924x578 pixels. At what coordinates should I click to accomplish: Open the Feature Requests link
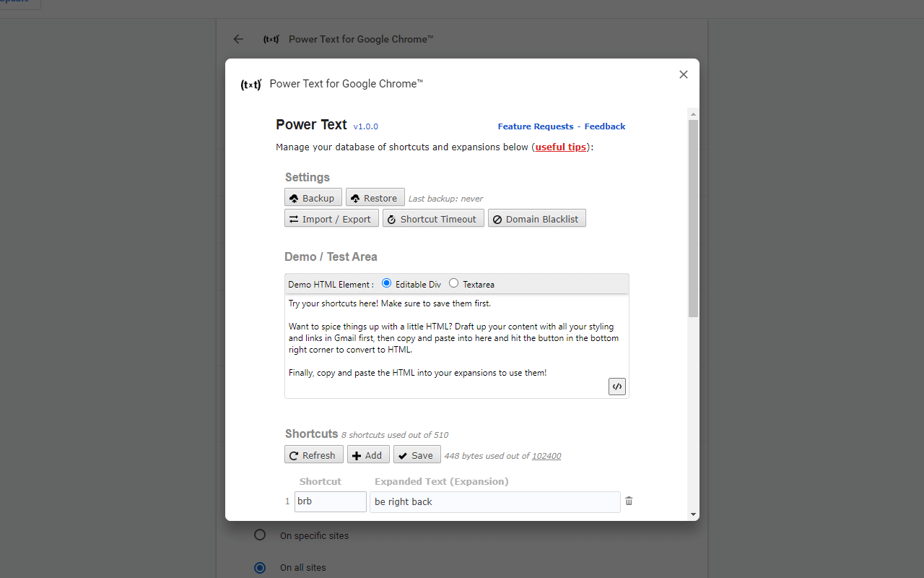[x=536, y=126]
